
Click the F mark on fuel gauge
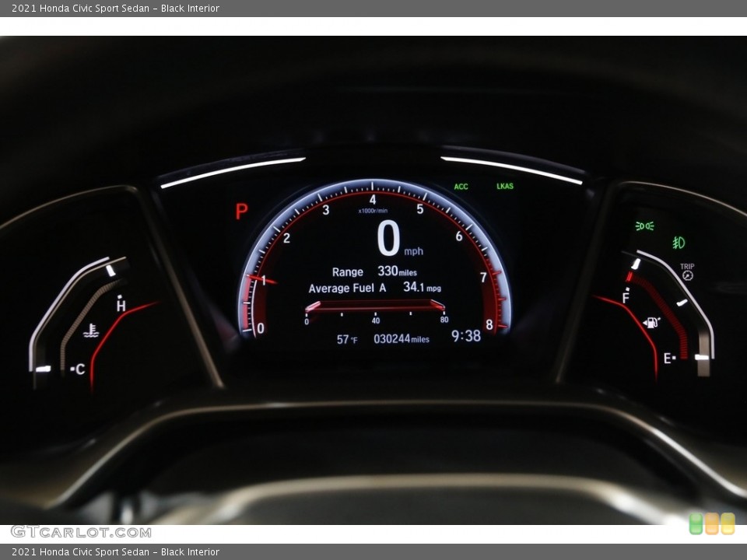pos(626,298)
